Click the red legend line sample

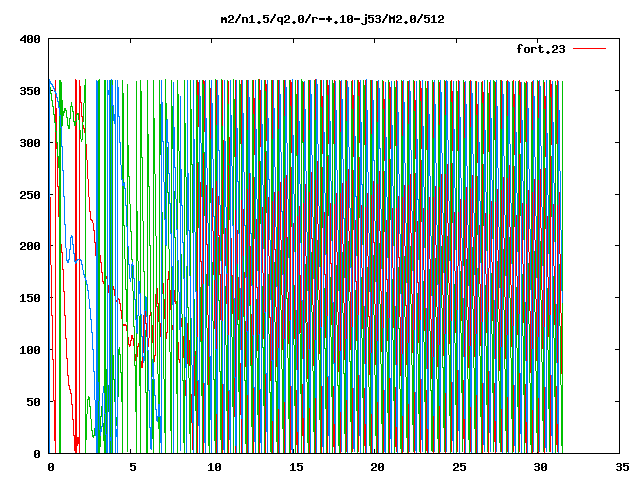(590, 49)
